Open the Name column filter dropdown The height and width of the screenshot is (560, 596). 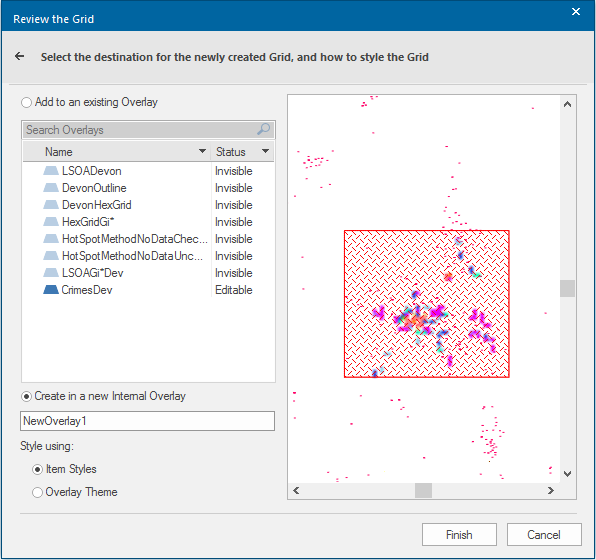(203, 151)
